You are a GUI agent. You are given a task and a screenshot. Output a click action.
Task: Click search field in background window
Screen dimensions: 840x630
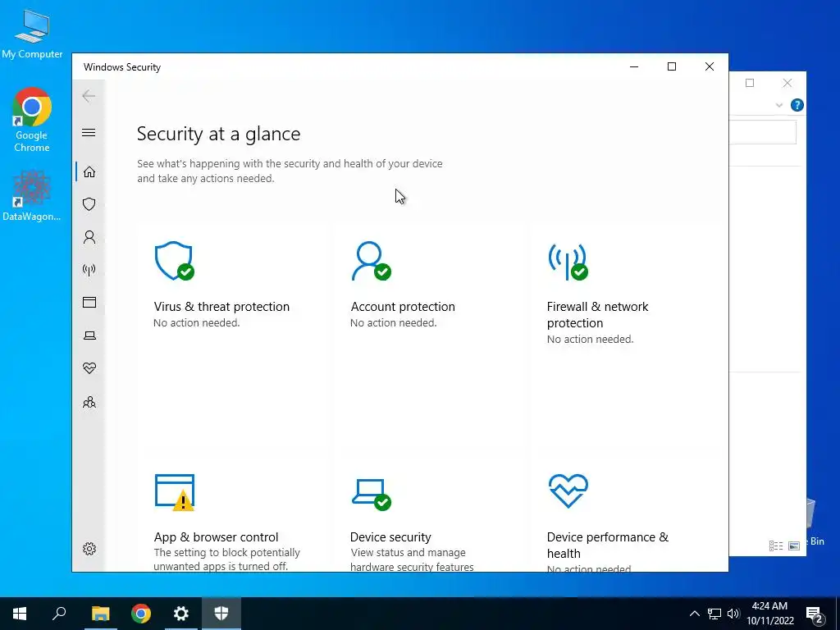point(763,132)
